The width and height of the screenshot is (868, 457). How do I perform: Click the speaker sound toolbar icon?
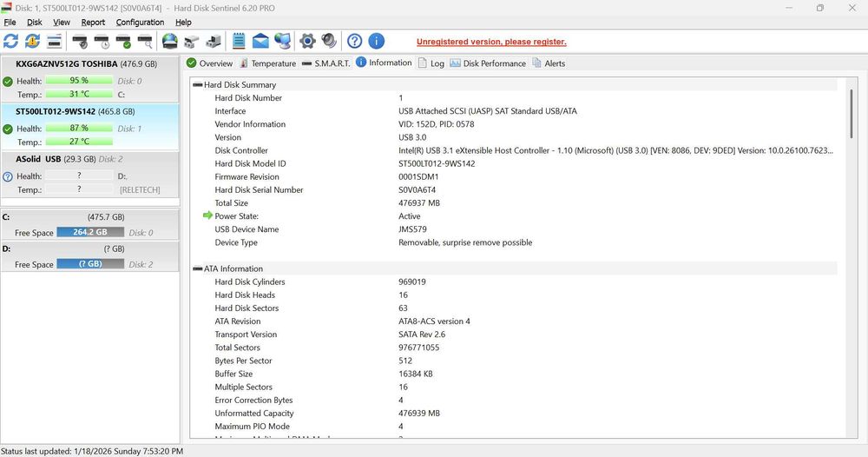(x=329, y=41)
